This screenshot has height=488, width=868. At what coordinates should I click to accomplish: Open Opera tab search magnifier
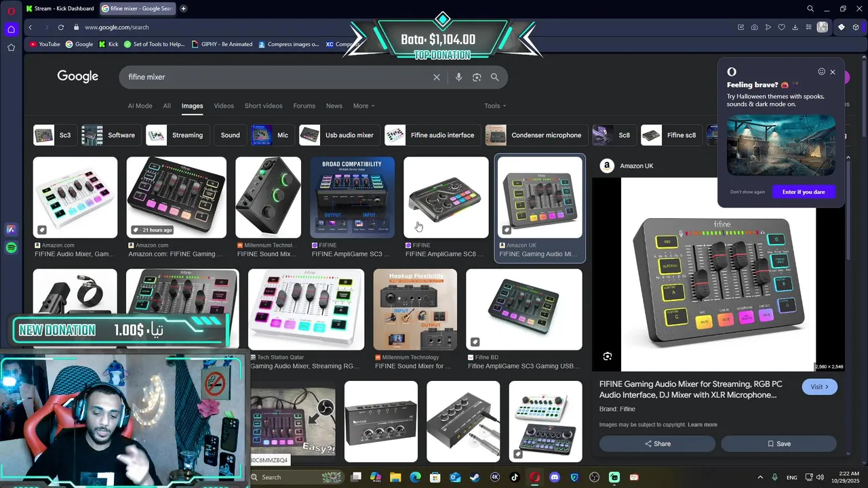point(810,9)
